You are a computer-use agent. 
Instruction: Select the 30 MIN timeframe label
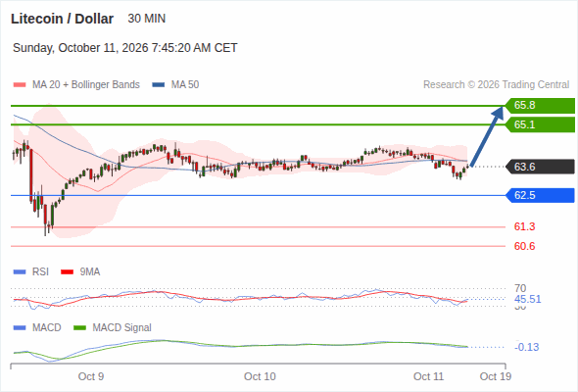click(x=147, y=19)
